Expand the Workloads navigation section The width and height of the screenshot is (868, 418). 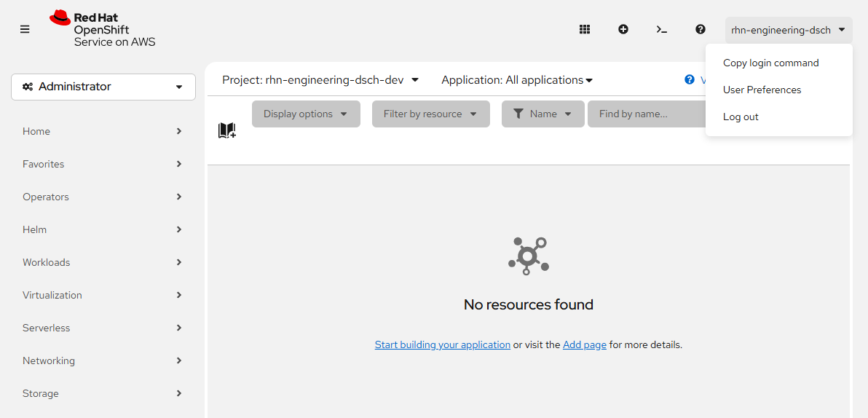coord(102,262)
